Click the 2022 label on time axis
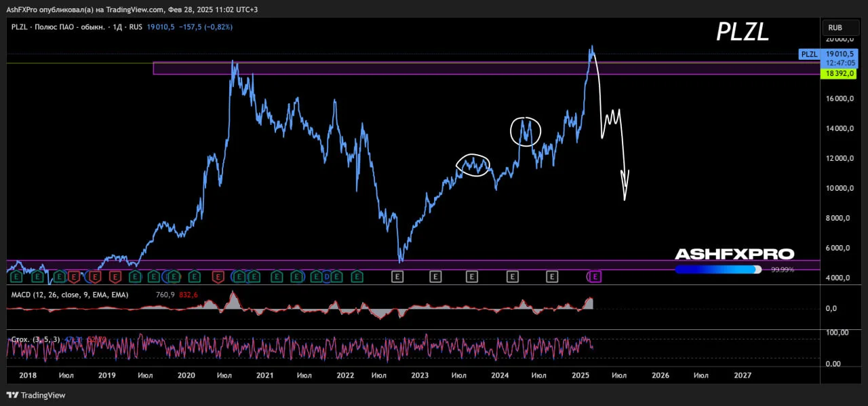This screenshot has width=868, height=406. click(x=345, y=375)
